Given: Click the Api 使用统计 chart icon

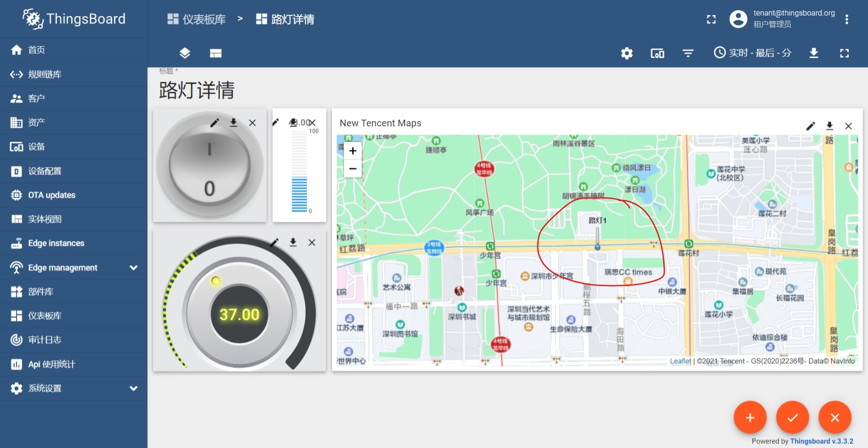Looking at the screenshot, I should point(17,364).
